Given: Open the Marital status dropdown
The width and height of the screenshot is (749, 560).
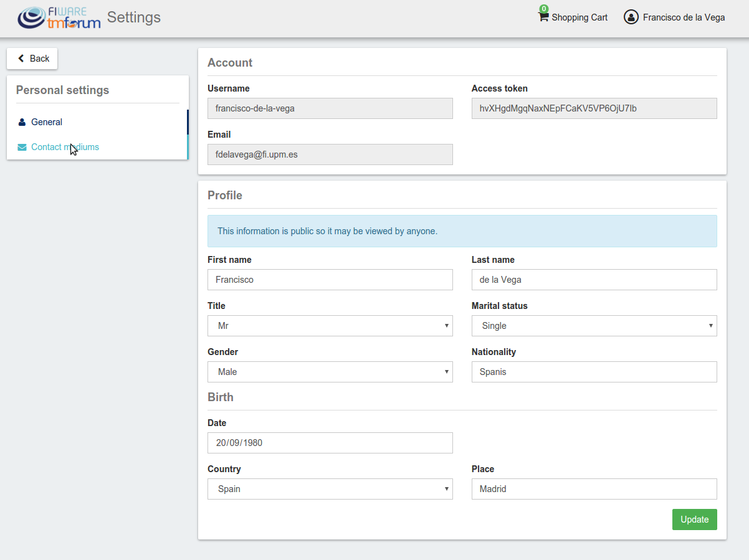Looking at the screenshot, I should 594,326.
